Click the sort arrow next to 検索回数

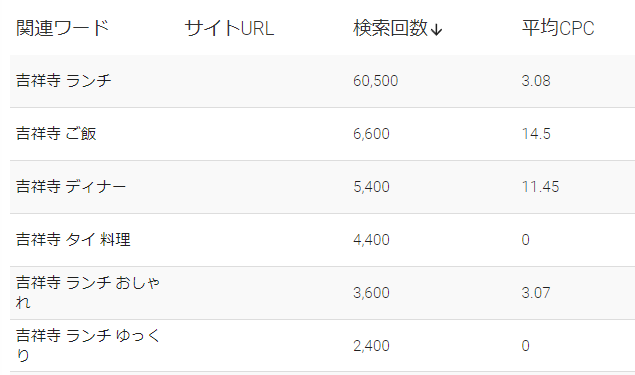[x=436, y=30]
